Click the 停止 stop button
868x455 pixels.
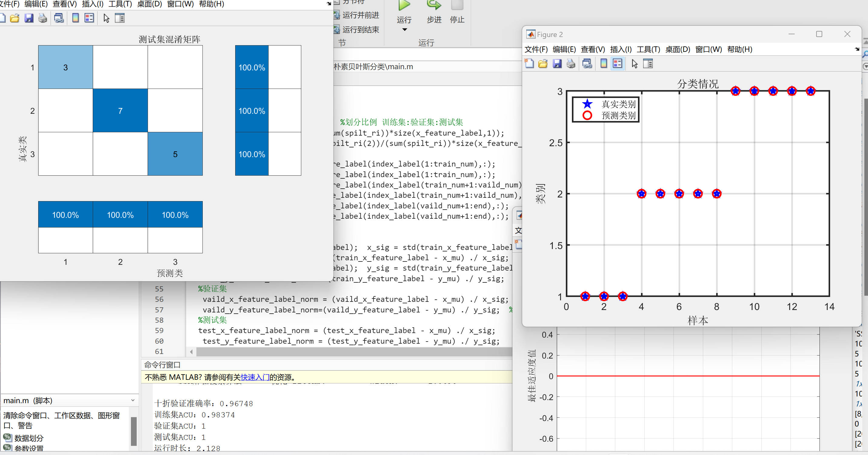[x=457, y=12]
